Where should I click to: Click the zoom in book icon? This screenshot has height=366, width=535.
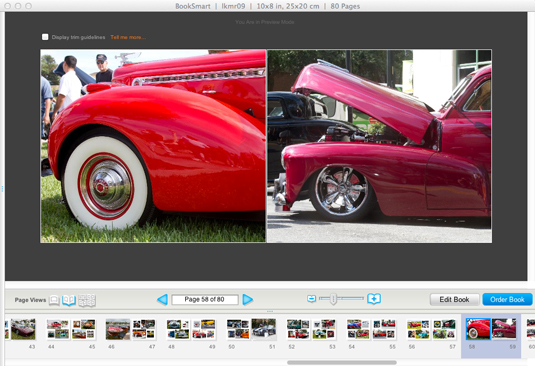pos(374,298)
